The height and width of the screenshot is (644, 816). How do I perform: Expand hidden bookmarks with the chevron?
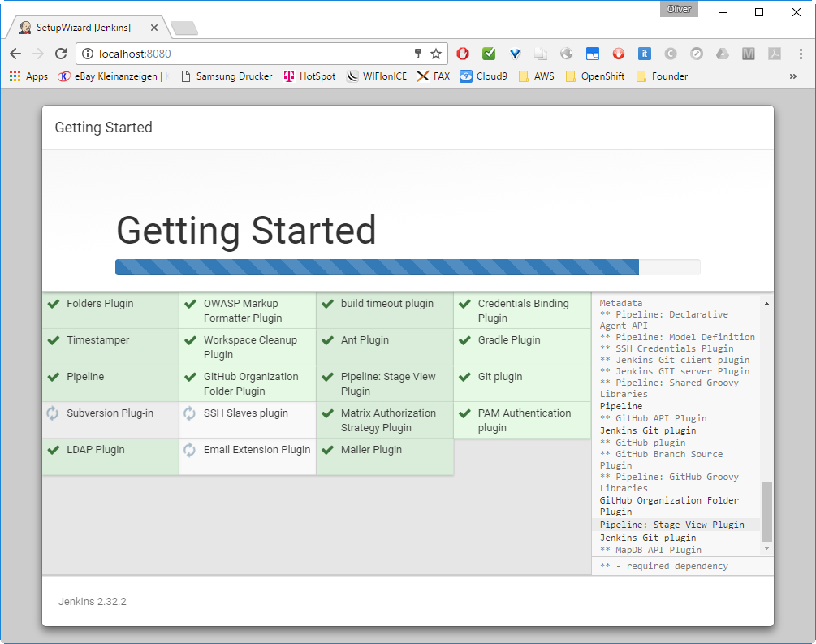(794, 76)
